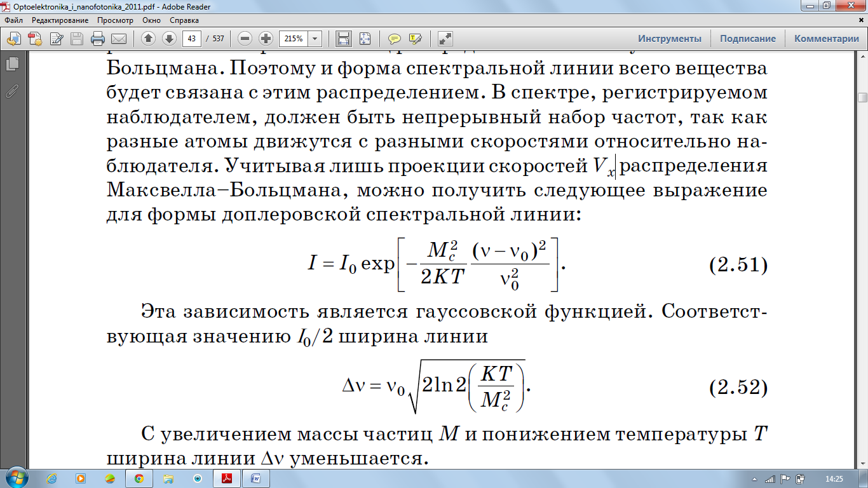Select the highlight text tool
Screen dimensions: 868x488
point(416,39)
